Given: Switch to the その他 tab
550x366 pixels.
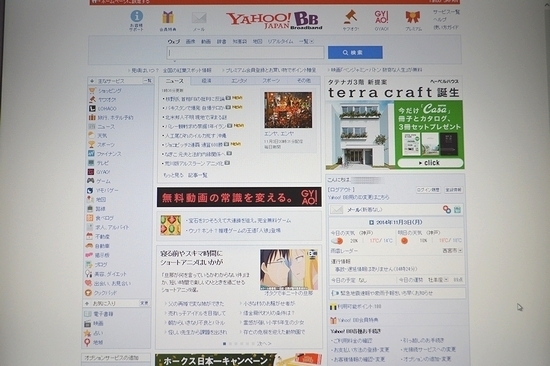Looking at the screenshot, I should [x=304, y=81].
